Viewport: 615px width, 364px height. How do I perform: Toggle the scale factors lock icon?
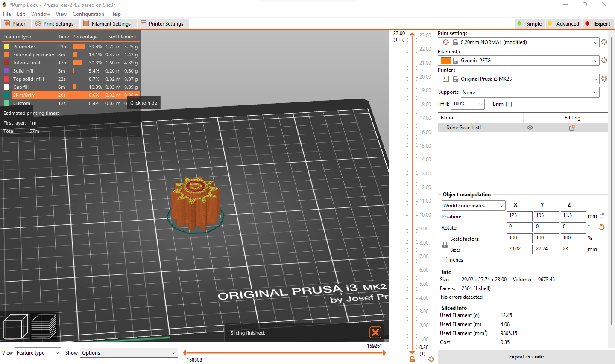(445, 245)
